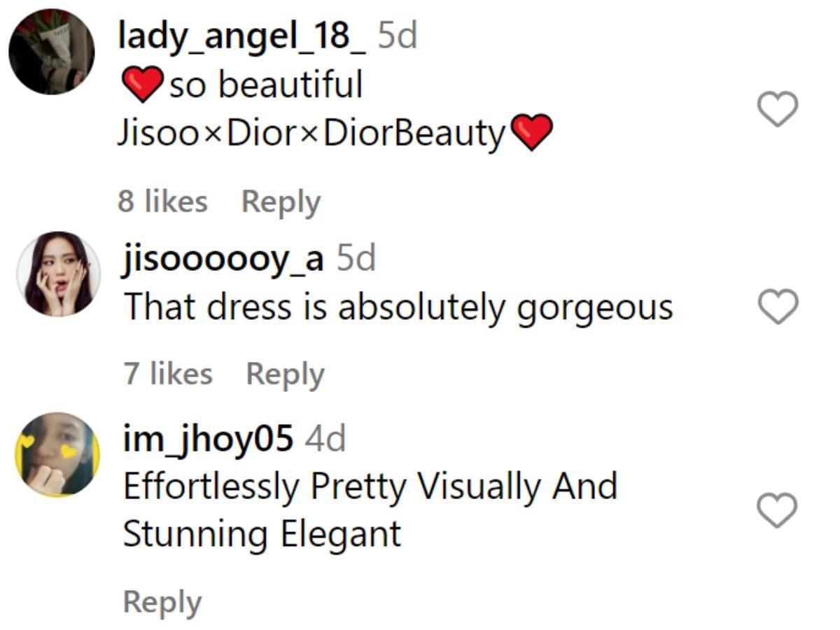Screen dimensions: 840x630
Task: Open lady_angel_18_'s profile picture
Action: tap(52, 52)
